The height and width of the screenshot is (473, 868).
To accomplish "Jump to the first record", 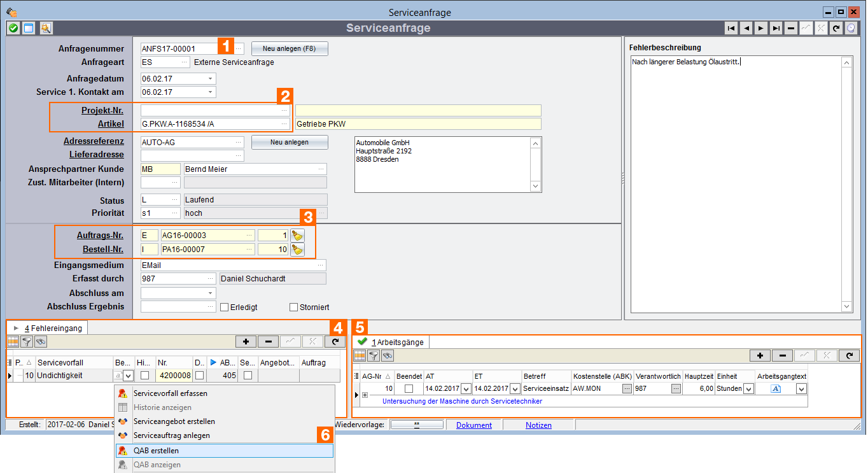I will pyautogui.click(x=732, y=28).
